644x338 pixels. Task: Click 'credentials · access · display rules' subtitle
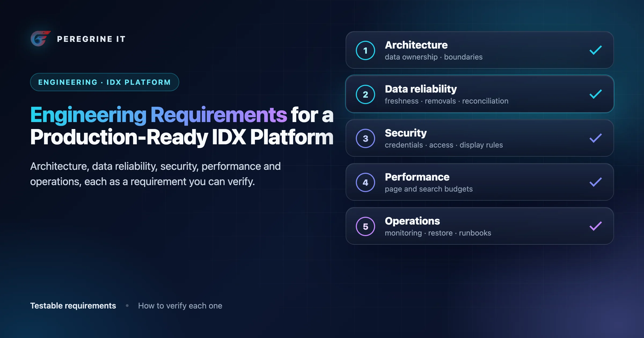point(444,145)
